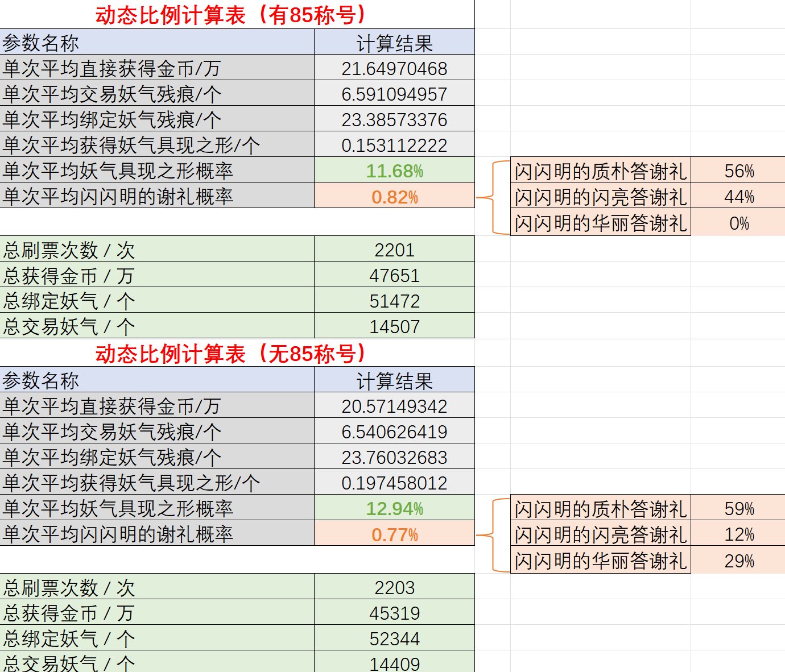The image size is (785, 672).
Task: Select the 总绑定妖气 value 51472
Action: click(395, 301)
